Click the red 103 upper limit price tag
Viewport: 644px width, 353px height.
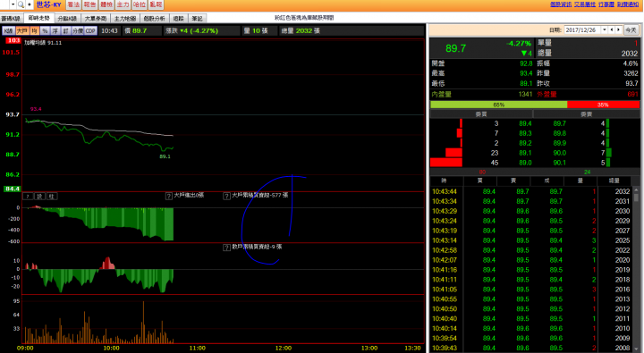pos(13,40)
